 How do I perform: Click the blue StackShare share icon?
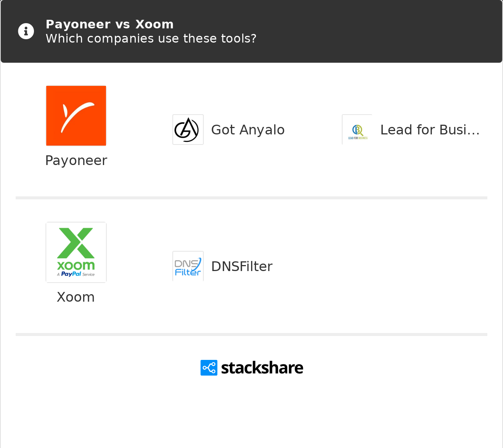(x=209, y=368)
